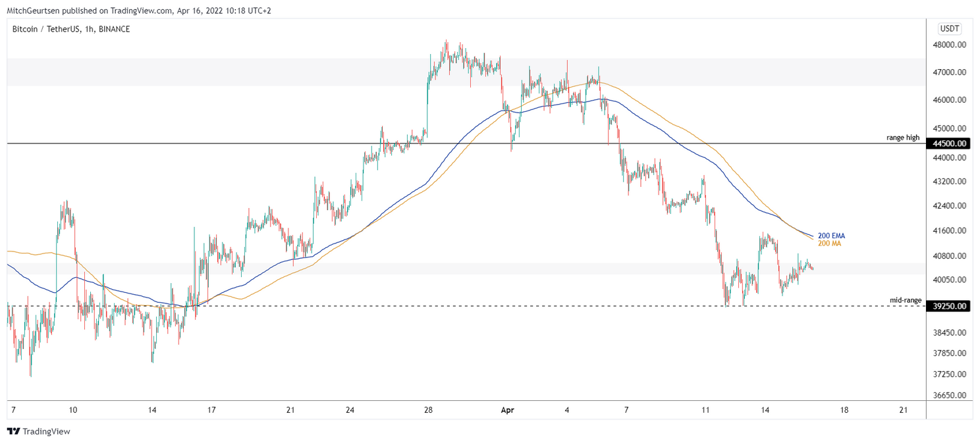Click the '10' date on time axis

(73, 410)
